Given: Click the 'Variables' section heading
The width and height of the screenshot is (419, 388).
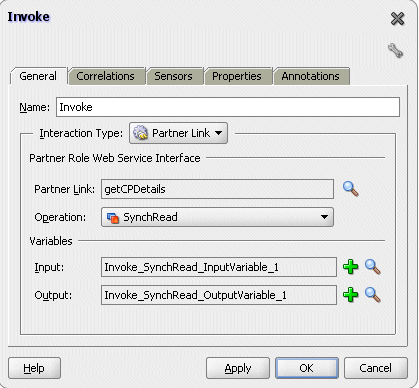Looking at the screenshot, I should tap(51, 241).
